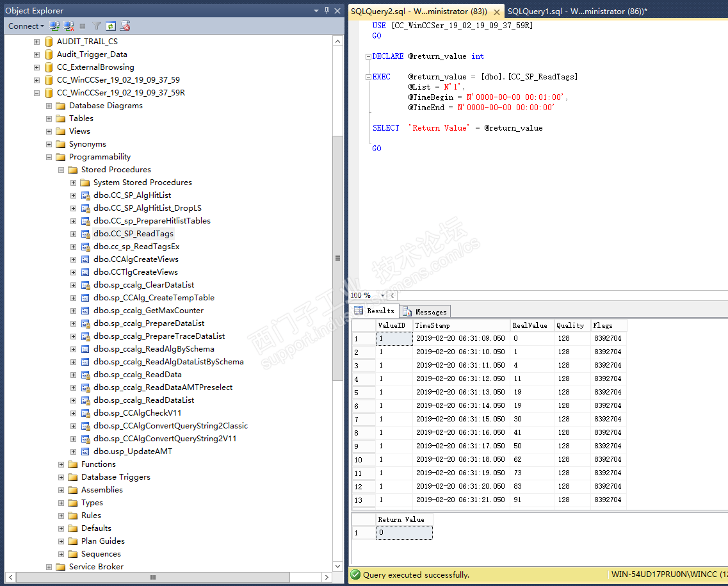
Task: Click the Object Explorer scroll up arrow
Action: [x=337, y=42]
